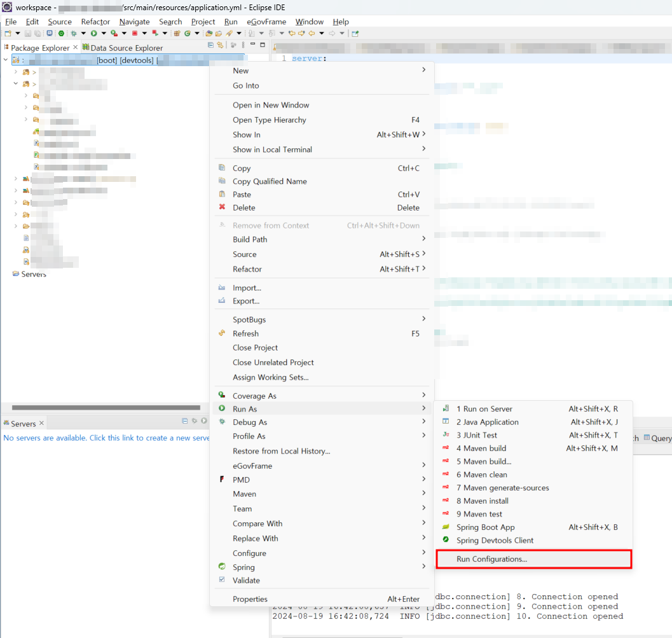
Task: Run as Spring Boot App
Action: 533,527
